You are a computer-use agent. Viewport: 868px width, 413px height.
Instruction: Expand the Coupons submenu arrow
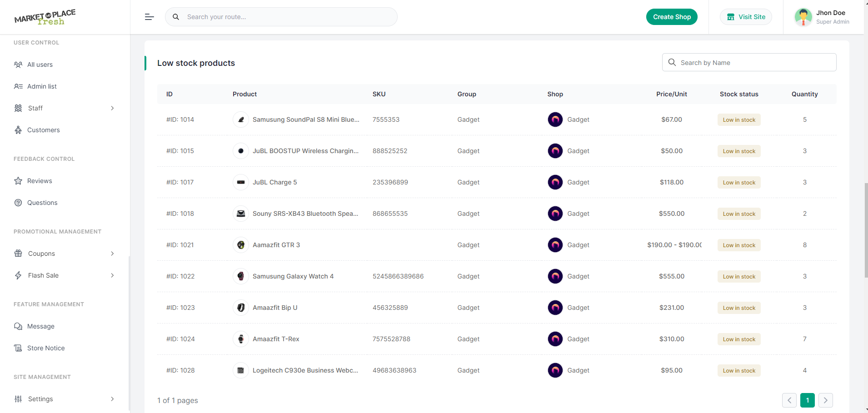coord(112,254)
